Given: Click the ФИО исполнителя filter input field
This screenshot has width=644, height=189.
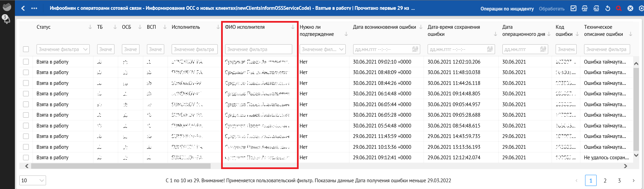Looking at the screenshot, I should [258, 49].
